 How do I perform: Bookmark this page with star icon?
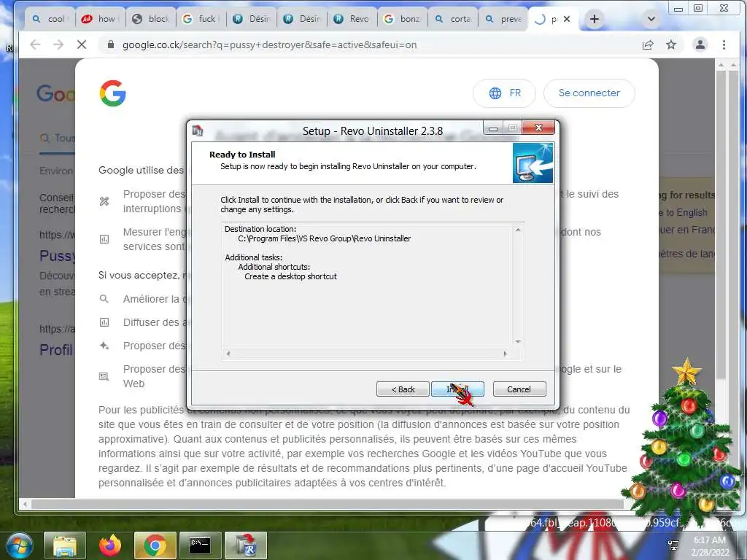671,44
